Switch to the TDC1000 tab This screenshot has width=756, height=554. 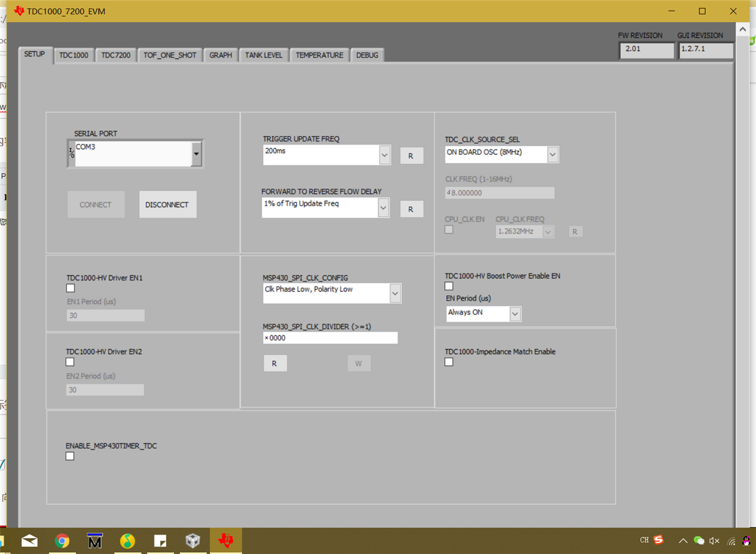click(x=74, y=55)
